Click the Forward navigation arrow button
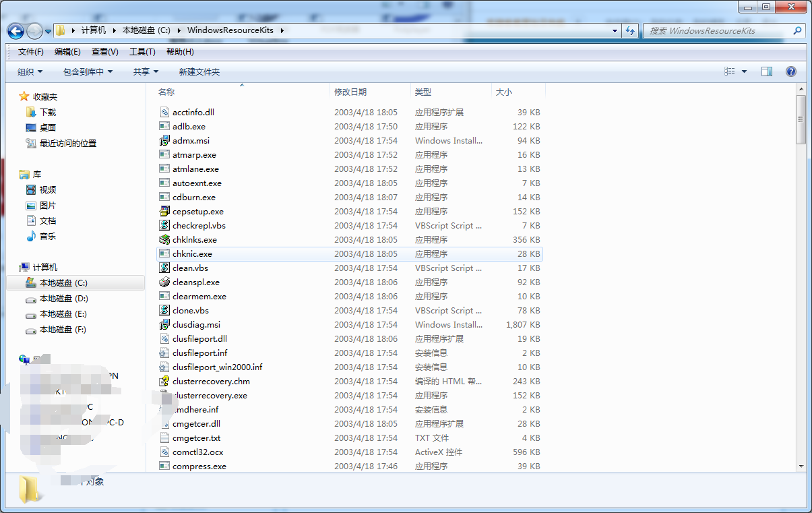Image resolution: width=812 pixels, height=513 pixels. click(x=34, y=31)
